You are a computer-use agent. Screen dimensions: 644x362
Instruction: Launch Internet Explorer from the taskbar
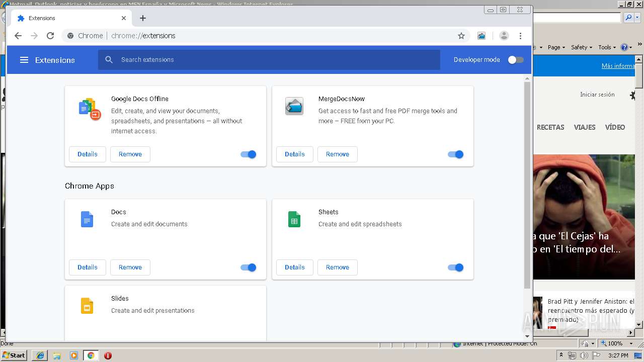click(x=40, y=355)
